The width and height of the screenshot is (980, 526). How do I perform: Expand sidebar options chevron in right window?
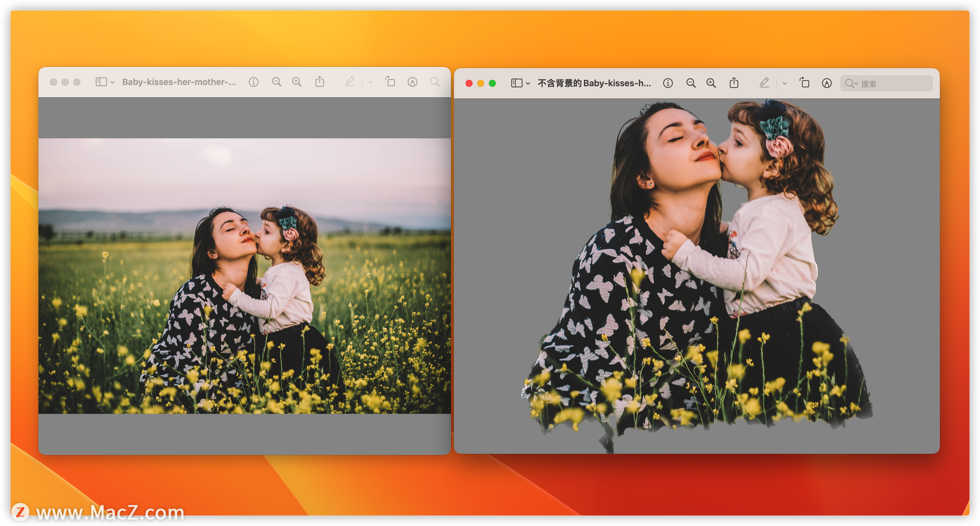528,83
